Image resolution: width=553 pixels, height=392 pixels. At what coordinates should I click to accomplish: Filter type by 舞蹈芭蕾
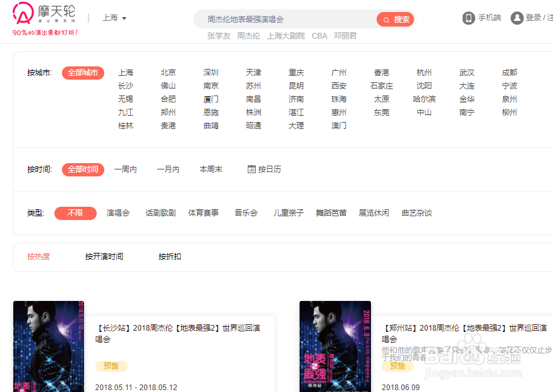[x=331, y=213]
